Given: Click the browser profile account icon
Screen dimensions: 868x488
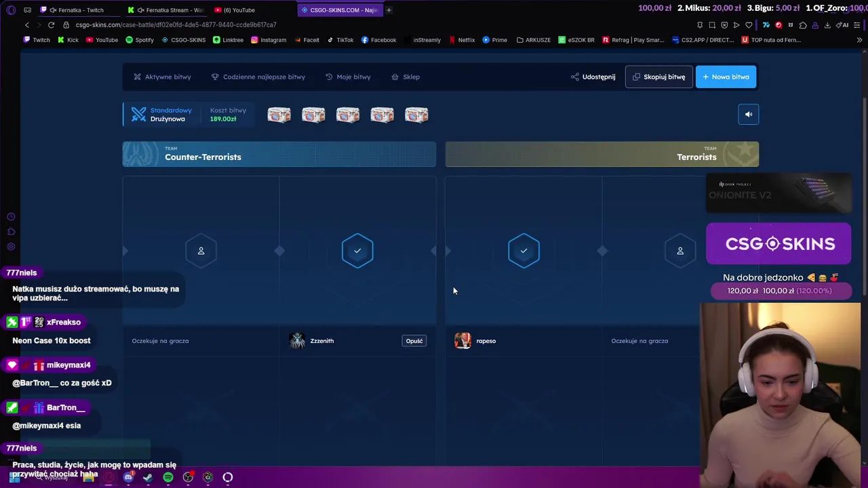Looking at the screenshot, I should point(815,25).
